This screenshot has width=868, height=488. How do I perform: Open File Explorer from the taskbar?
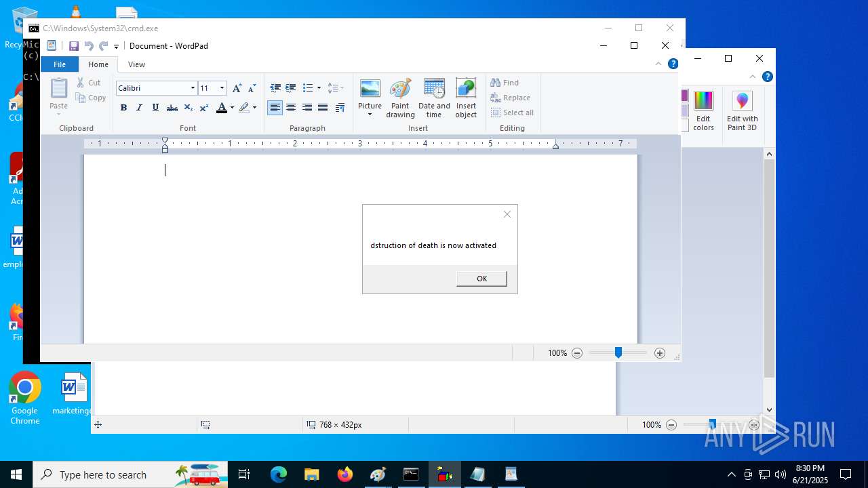click(x=312, y=474)
